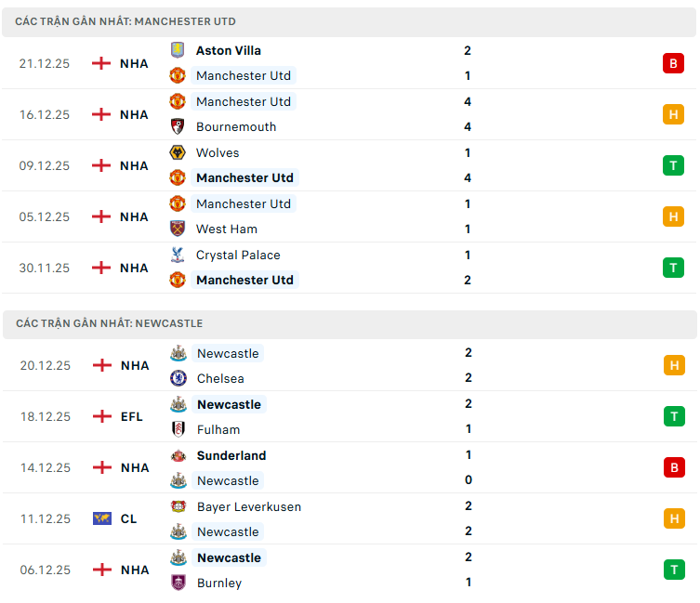
Task: Click the Sunderland club crest
Action: tap(178, 455)
